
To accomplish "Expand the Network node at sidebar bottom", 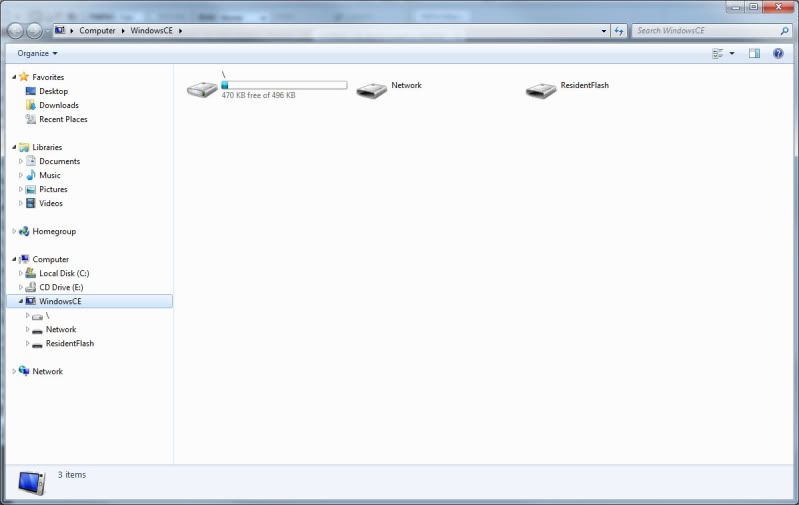I will (14, 371).
